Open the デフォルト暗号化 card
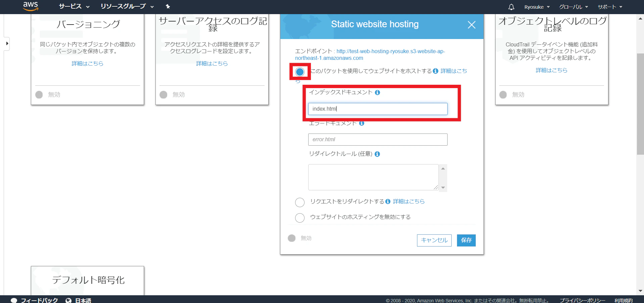Image resolution: width=644 pixels, height=303 pixels. tap(88, 281)
